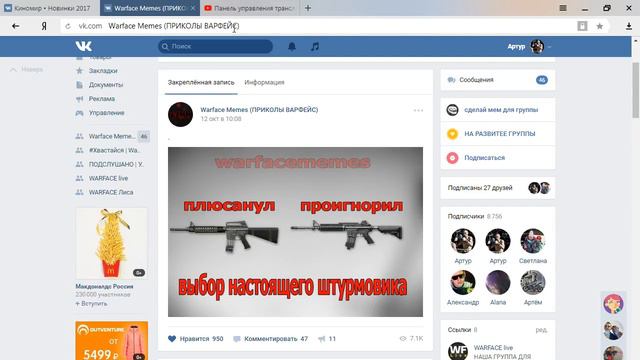Viewport: 640px width, 360px height.
Task: Open Управление in the sidebar
Action: click(x=107, y=113)
